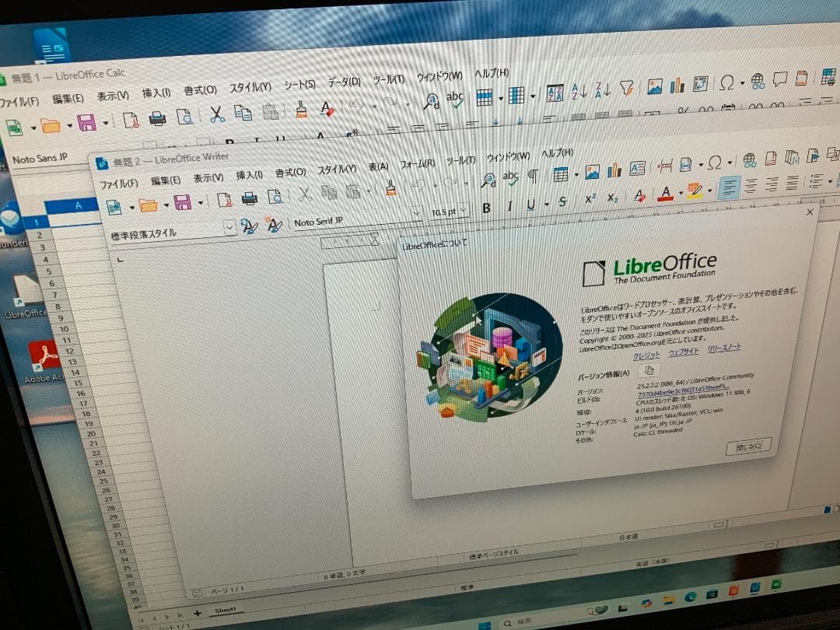Click the Save icon in Writer toolbar
Viewport: 840px width, 630px height.
coord(183,203)
